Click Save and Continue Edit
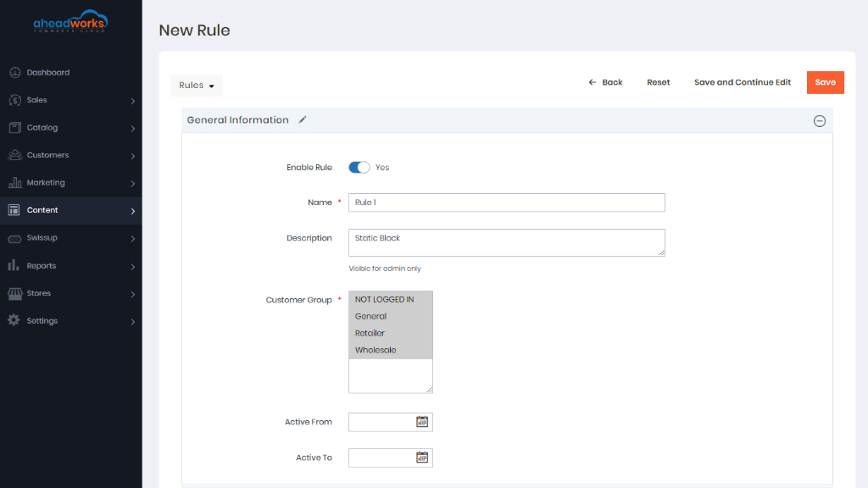Viewport: 868px width, 488px height. click(x=743, y=82)
